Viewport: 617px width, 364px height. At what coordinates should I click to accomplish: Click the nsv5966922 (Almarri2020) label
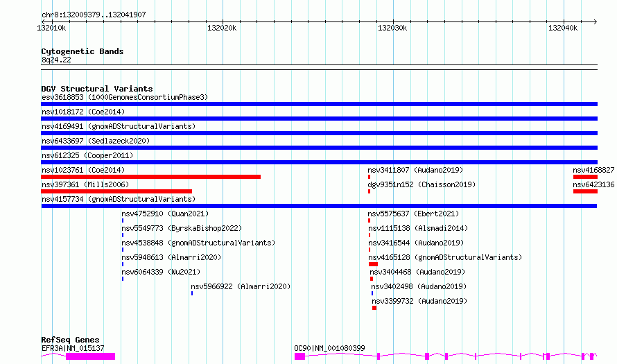click(x=241, y=286)
